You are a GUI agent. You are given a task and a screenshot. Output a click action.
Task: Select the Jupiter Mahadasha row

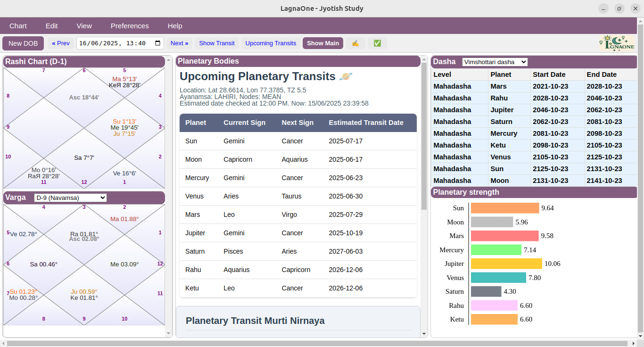[534, 110]
